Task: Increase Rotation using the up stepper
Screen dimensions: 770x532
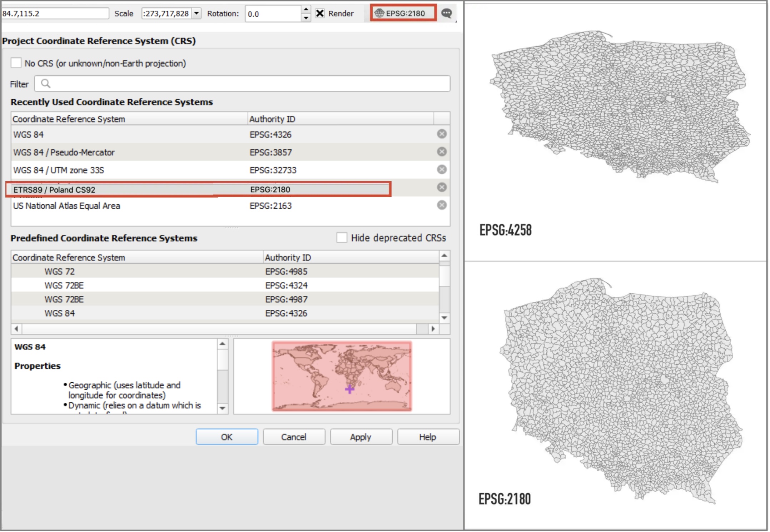Action: 305,9
